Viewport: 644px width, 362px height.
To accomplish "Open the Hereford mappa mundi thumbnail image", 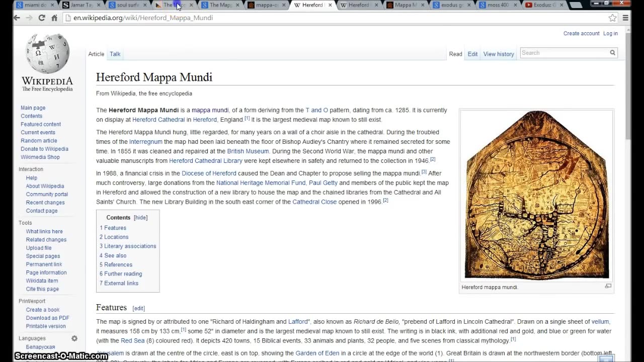I will click(537, 195).
